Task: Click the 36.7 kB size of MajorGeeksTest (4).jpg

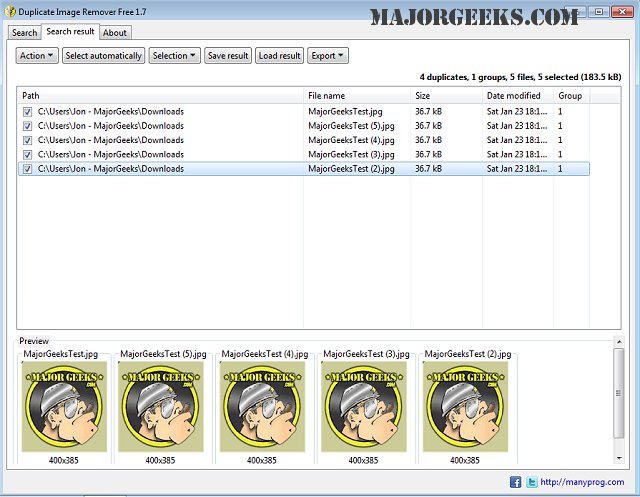Action: tap(429, 140)
